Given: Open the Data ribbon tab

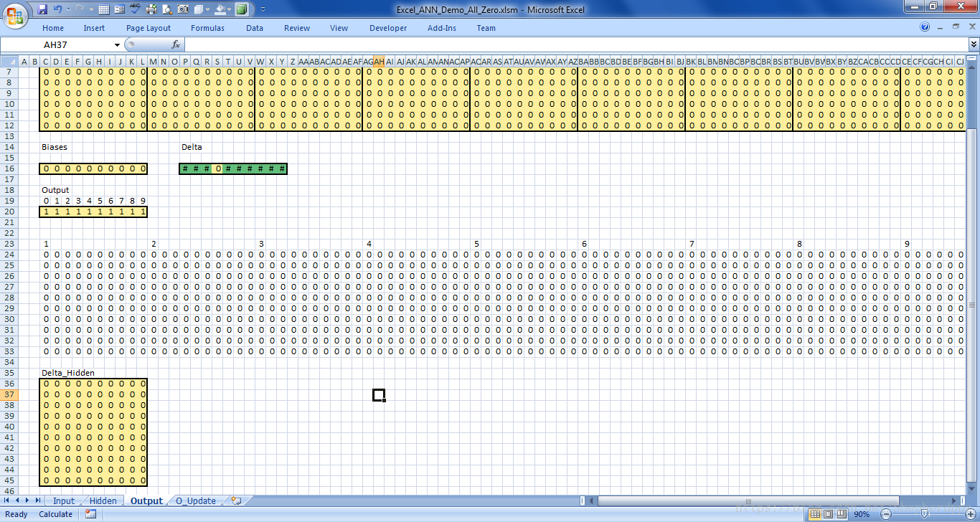Looking at the screenshot, I should pyautogui.click(x=255, y=28).
